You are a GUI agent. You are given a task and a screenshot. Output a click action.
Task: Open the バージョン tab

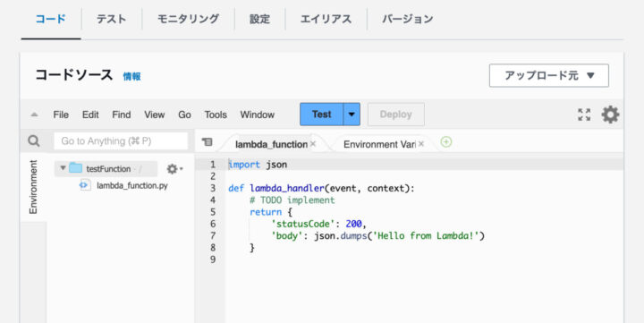[408, 20]
